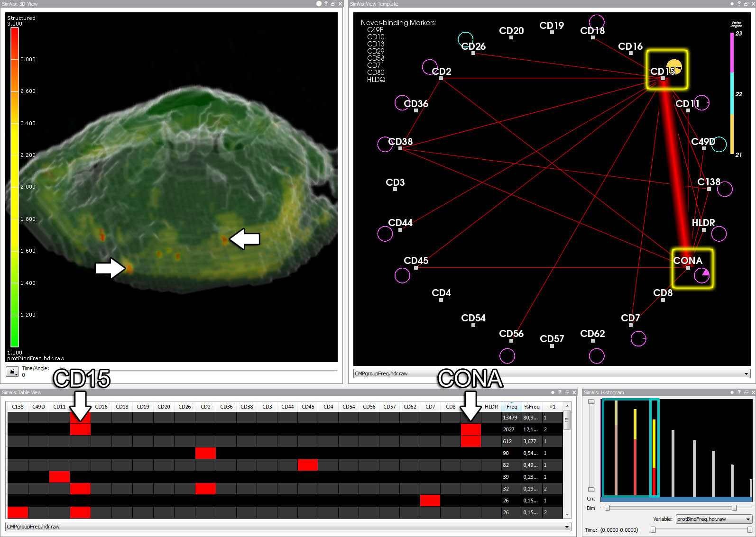This screenshot has height=537, width=756.
Task: Click the C138 column header
Action: (18, 407)
